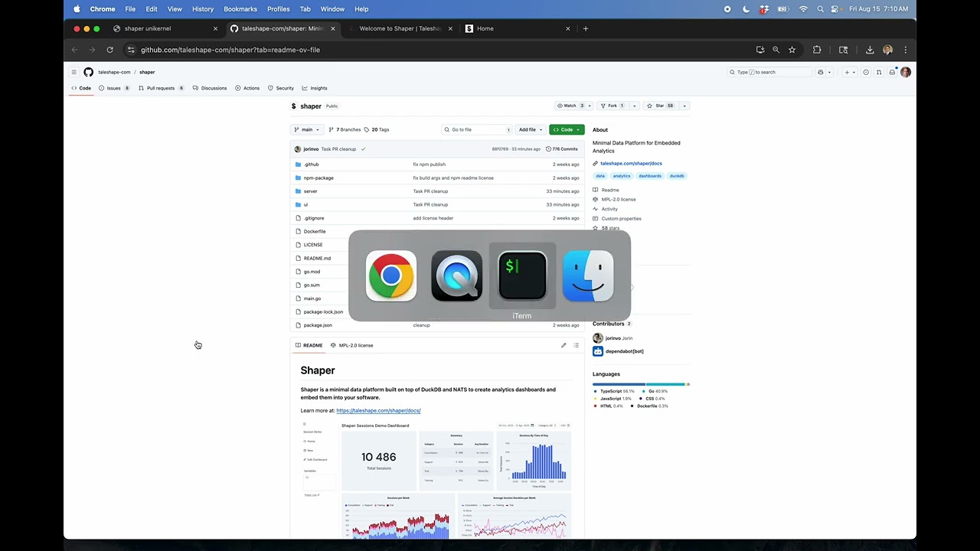Click the Chrome address bar URL
This screenshot has width=980, height=551.
(x=230, y=50)
